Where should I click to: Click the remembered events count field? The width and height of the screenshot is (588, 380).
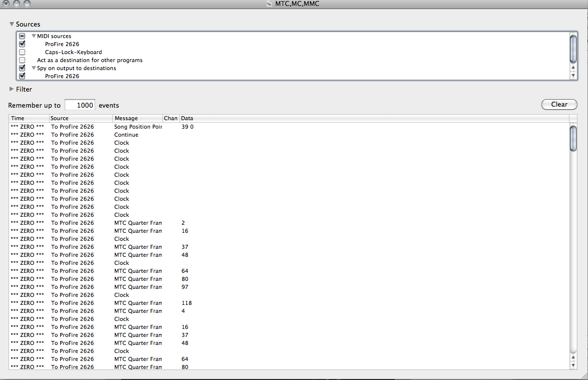[80, 105]
